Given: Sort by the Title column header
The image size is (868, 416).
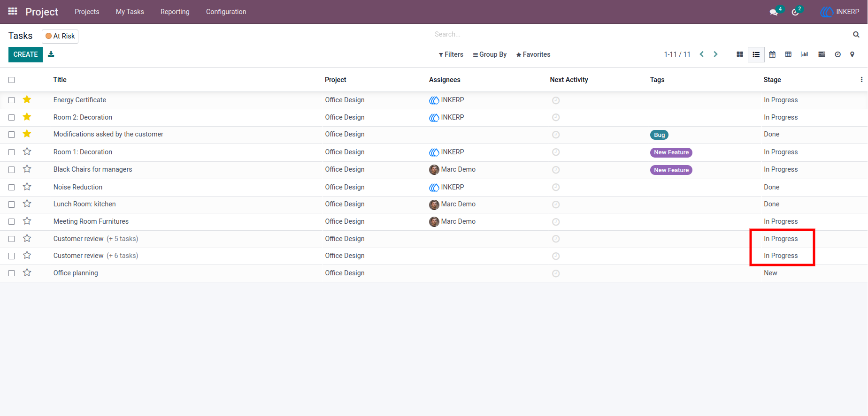Looking at the screenshot, I should tap(60, 80).
